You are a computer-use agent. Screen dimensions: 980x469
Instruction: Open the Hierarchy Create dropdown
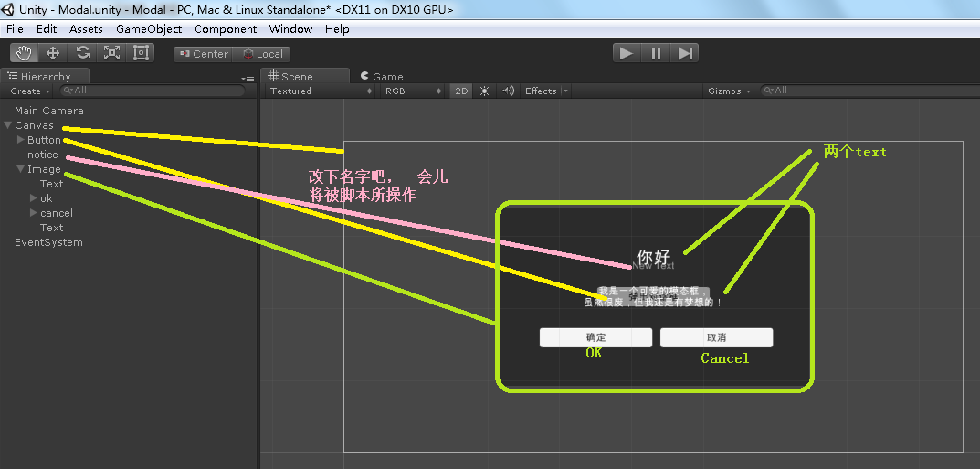click(30, 91)
